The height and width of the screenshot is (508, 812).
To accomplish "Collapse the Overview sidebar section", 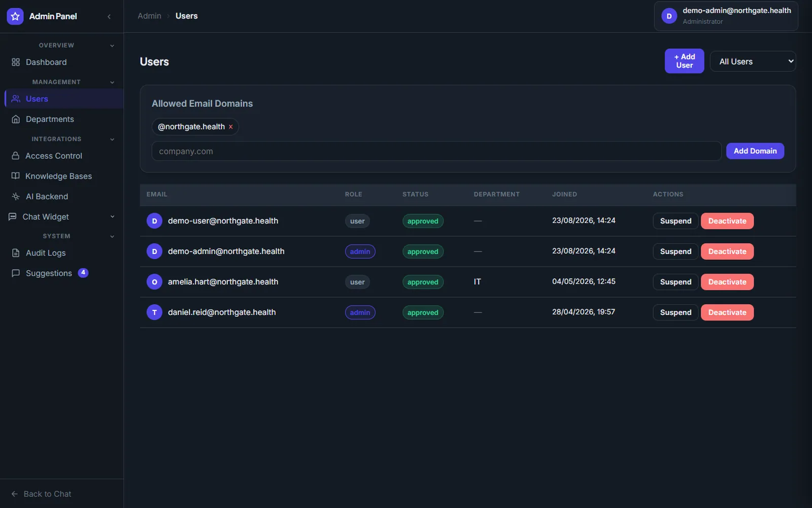I will point(112,46).
